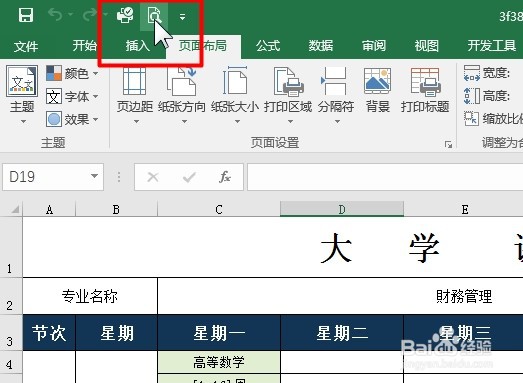
Task: Click the fx insert function button
Action: [x=225, y=177]
